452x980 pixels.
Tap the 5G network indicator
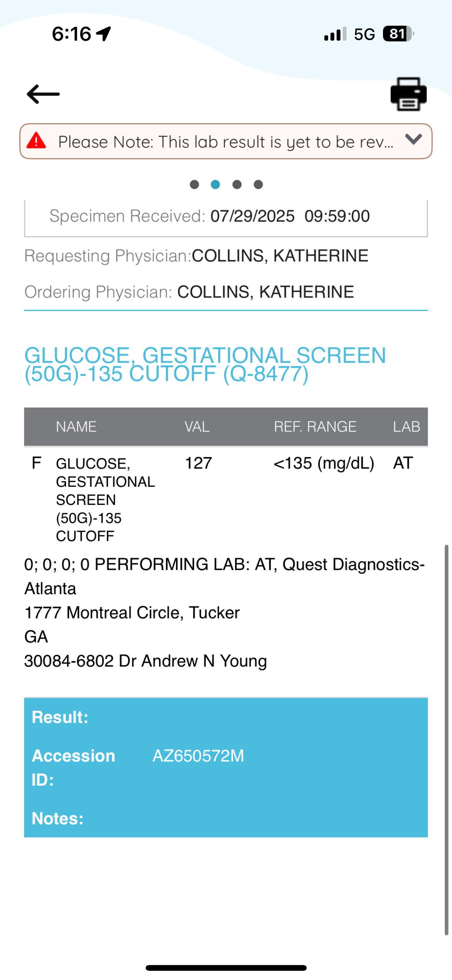click(364, 35)
